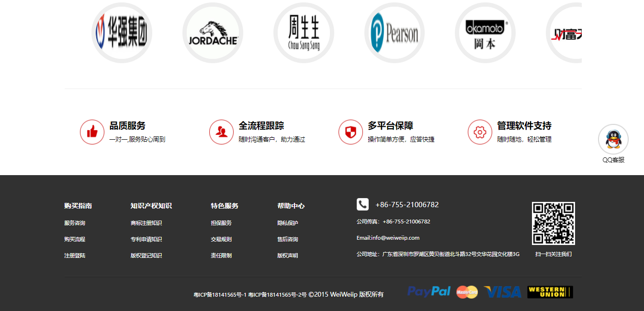This screenshot has height=311, width=644.
Task: Open 粤ICP备18141565号-1 record link
Action: click(x=220, y=295)
